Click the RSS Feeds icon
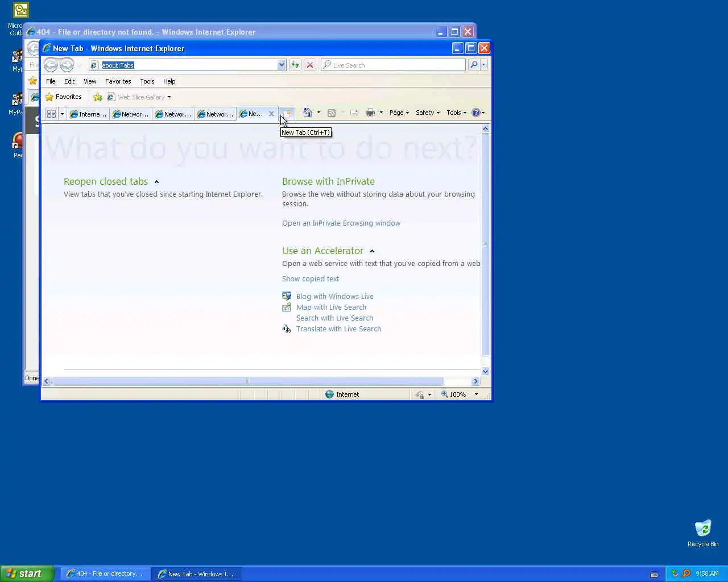 pos(332,113)
